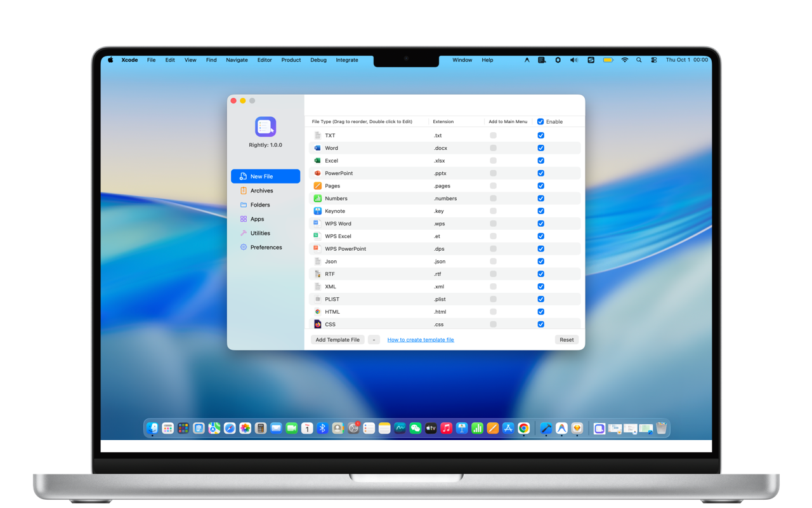The image size is (812, 508).
Task: Select the WPS PowerPoint row
Action: pyautogui.click(x=445, y=249)
